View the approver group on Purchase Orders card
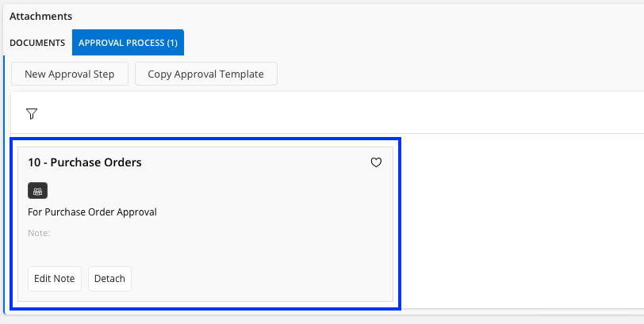The width and height of the screenshot is (644, 324). tap(38, 190)
